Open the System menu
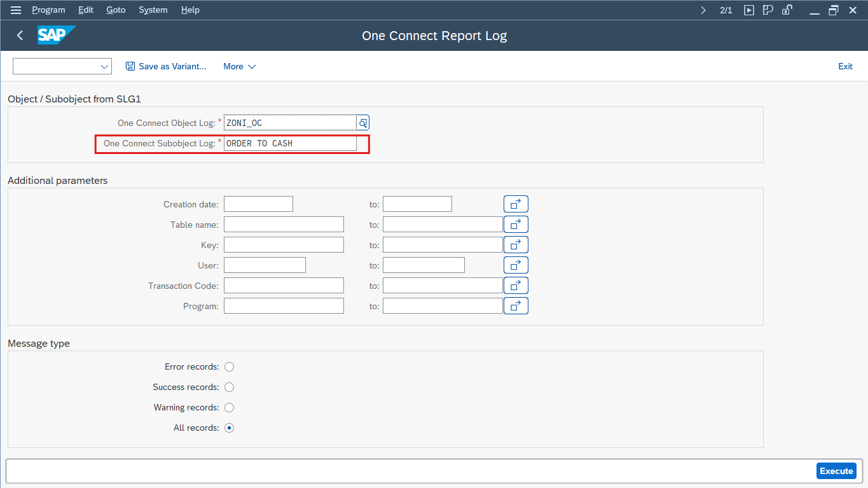 pos(153,10)
